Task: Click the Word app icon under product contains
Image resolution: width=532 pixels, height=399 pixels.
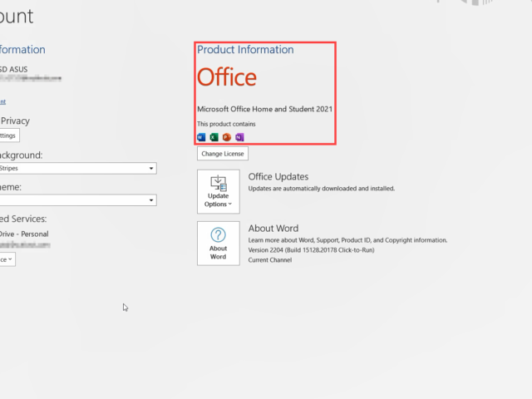Action: (x=201, y=136)
